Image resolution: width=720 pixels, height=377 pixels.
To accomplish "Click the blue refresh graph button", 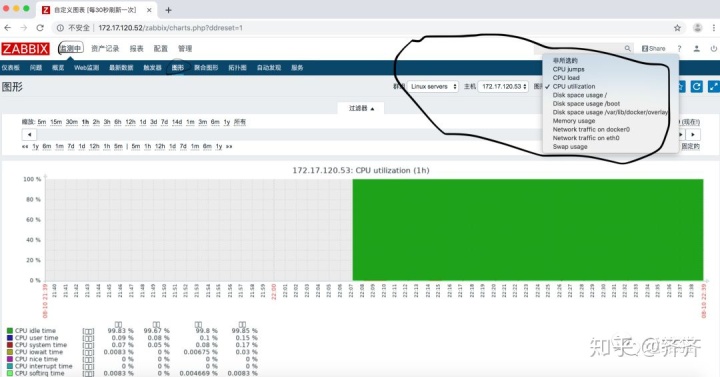I will click(697, 86).
